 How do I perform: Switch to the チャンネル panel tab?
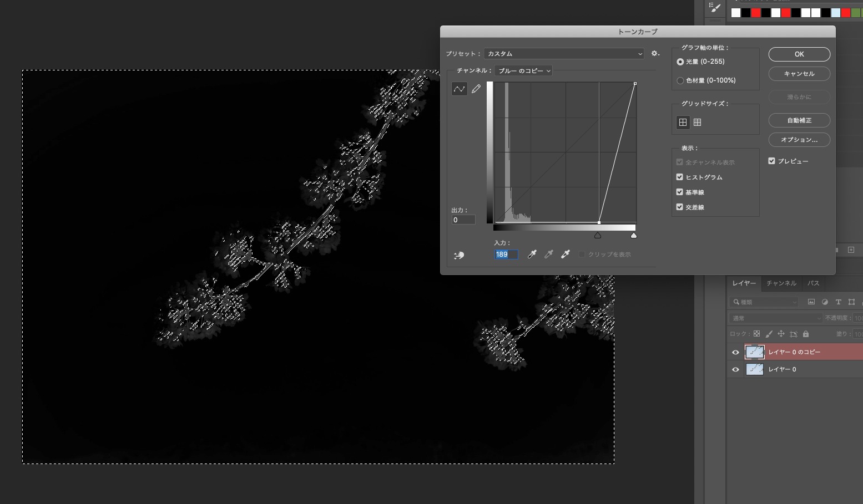point(781,283)
